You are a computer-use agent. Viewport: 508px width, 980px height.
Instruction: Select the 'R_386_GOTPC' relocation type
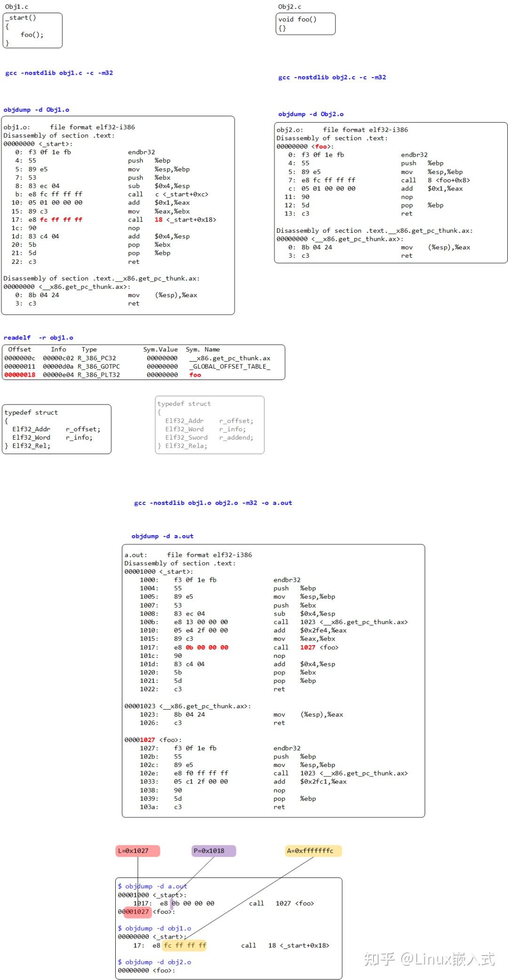point(99,366)
